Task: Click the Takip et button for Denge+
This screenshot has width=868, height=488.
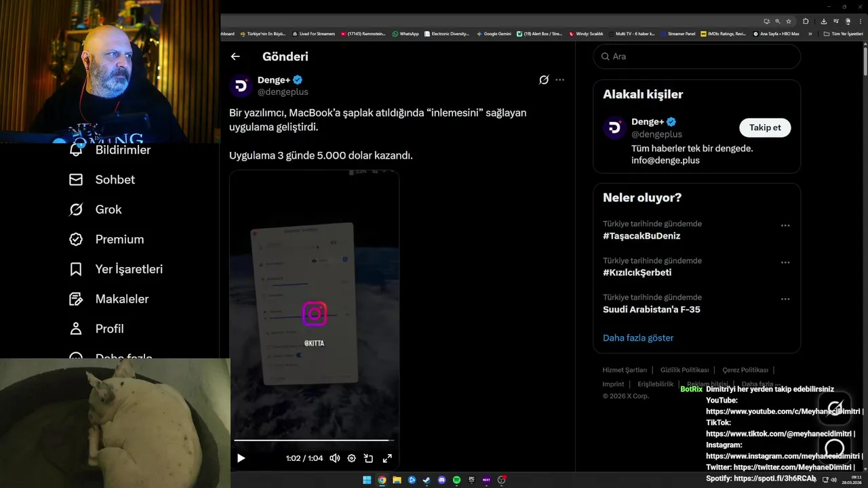Action: pos(765,127)
